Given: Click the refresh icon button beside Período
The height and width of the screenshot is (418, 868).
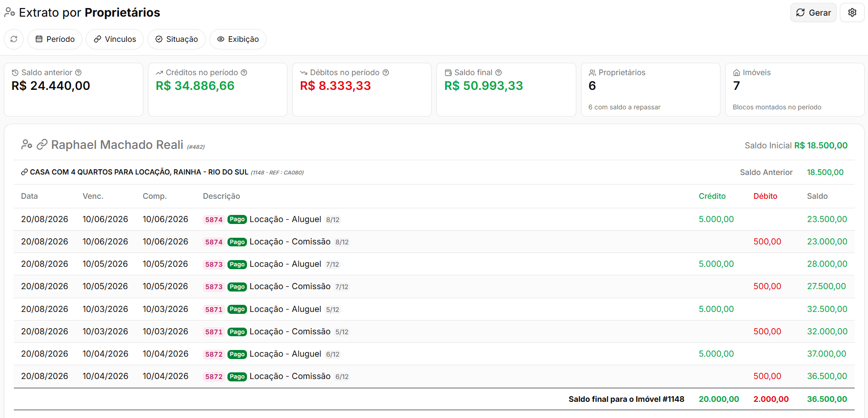Looking at the screenshot, I should (14, 39).
